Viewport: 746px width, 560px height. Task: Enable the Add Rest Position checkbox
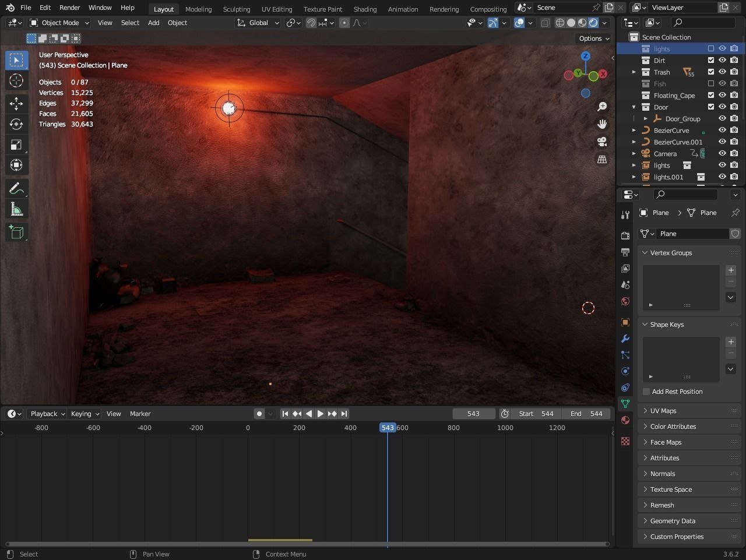646,392
